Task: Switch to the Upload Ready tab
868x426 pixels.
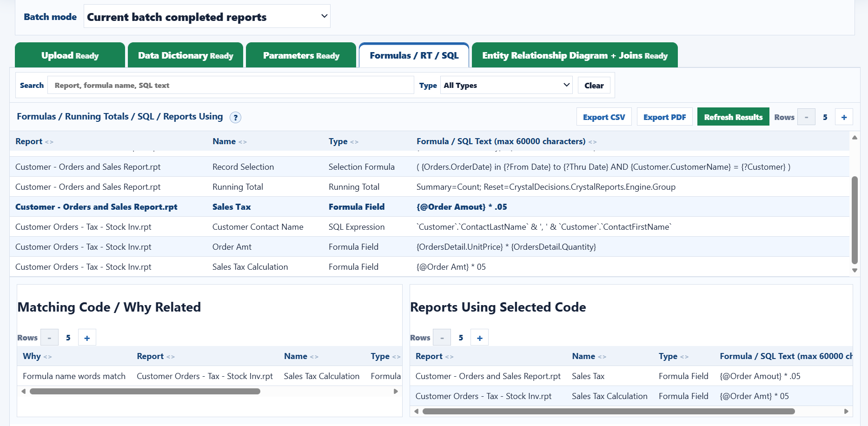Action: click(70, 55)
